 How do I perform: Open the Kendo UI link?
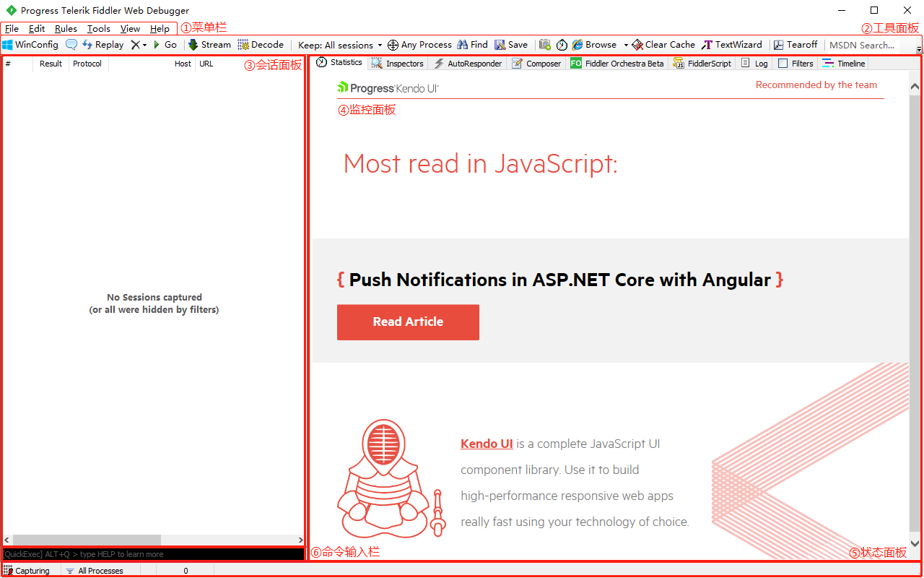click(487, 444)
